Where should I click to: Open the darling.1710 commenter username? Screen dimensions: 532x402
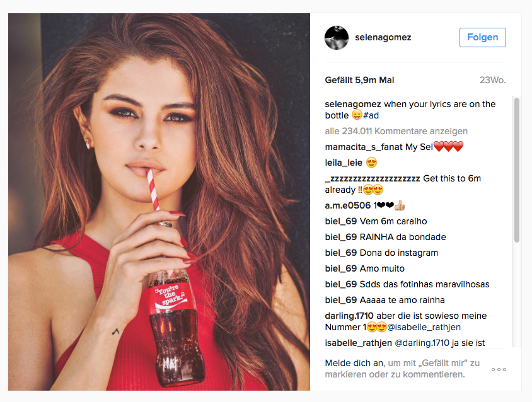349,316
